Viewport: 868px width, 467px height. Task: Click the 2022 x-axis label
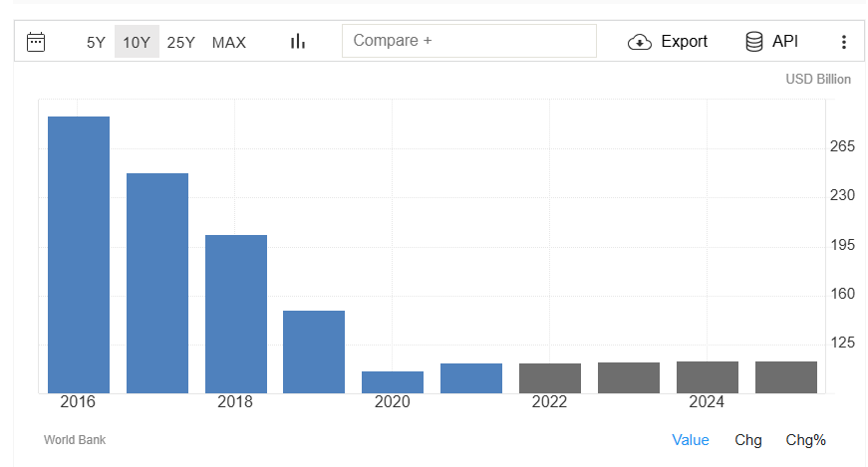(549, 401)
